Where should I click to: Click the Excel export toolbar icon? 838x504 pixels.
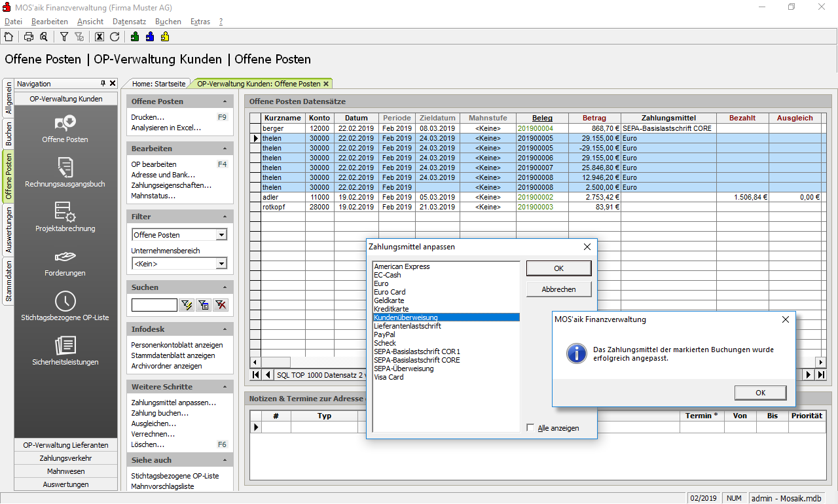[x=100, y=37]
